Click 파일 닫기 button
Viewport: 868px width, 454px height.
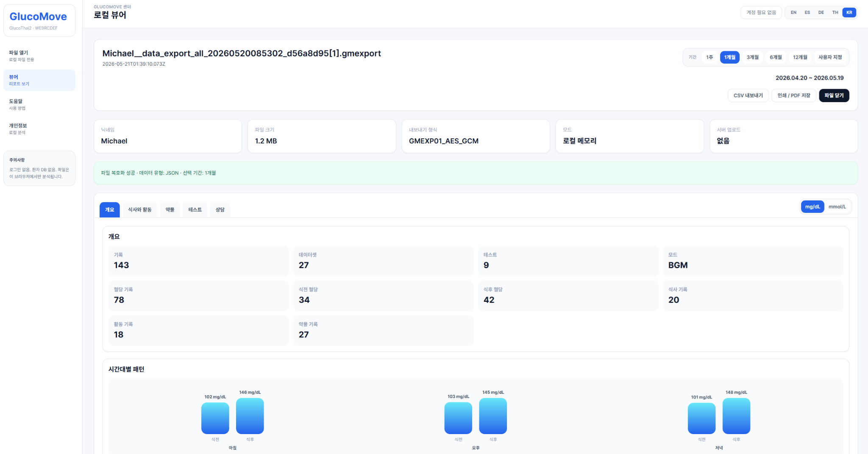834,95
